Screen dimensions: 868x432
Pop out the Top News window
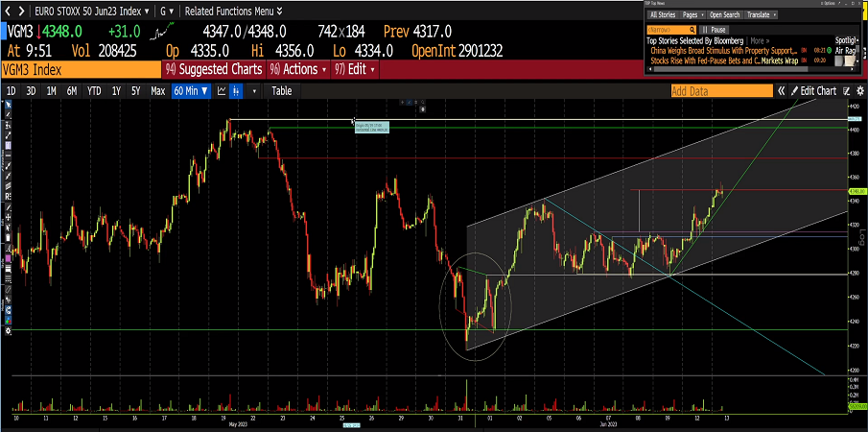pos(839,3)
